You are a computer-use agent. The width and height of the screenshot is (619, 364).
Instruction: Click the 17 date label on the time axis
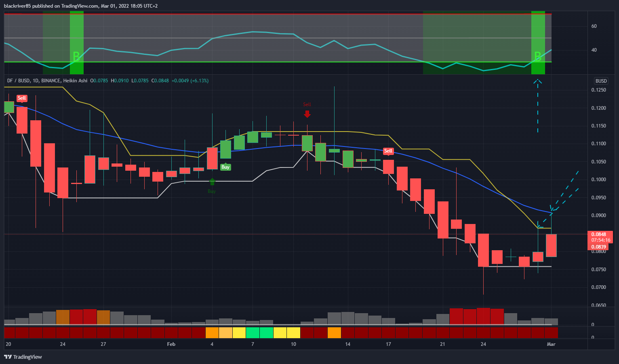click(x=388, y=344)
